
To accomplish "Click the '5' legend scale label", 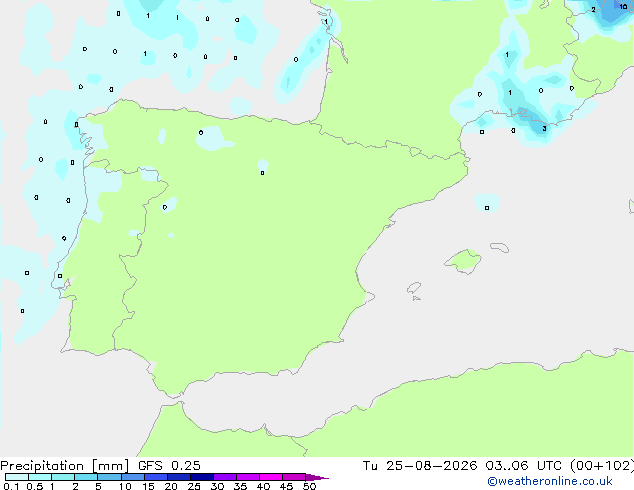I will point(98,486).
